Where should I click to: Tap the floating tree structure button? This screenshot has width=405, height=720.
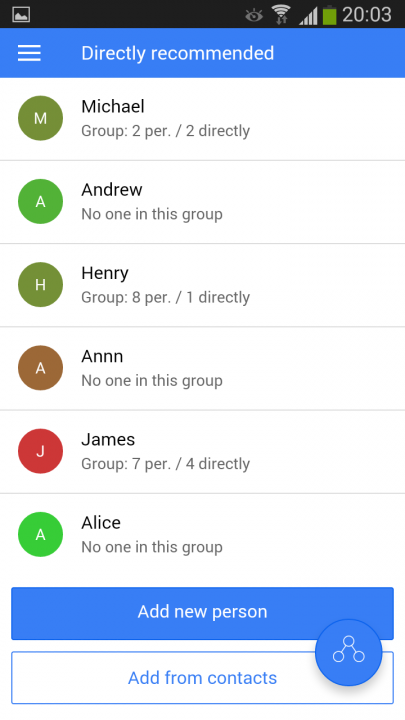(349, 652)
